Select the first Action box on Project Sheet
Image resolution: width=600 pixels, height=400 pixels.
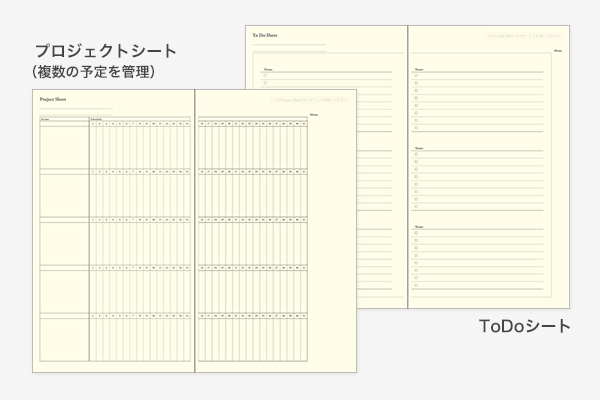(63, 147)
